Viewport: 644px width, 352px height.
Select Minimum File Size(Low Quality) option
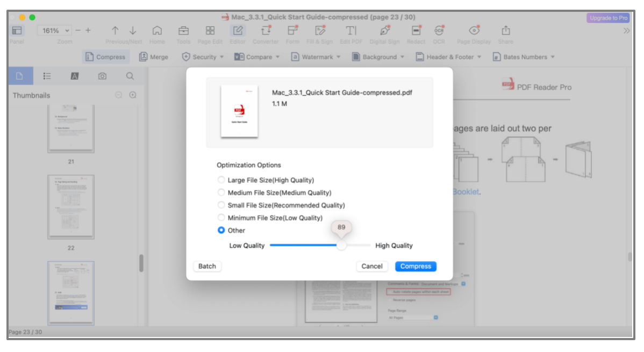coord(221,217)
